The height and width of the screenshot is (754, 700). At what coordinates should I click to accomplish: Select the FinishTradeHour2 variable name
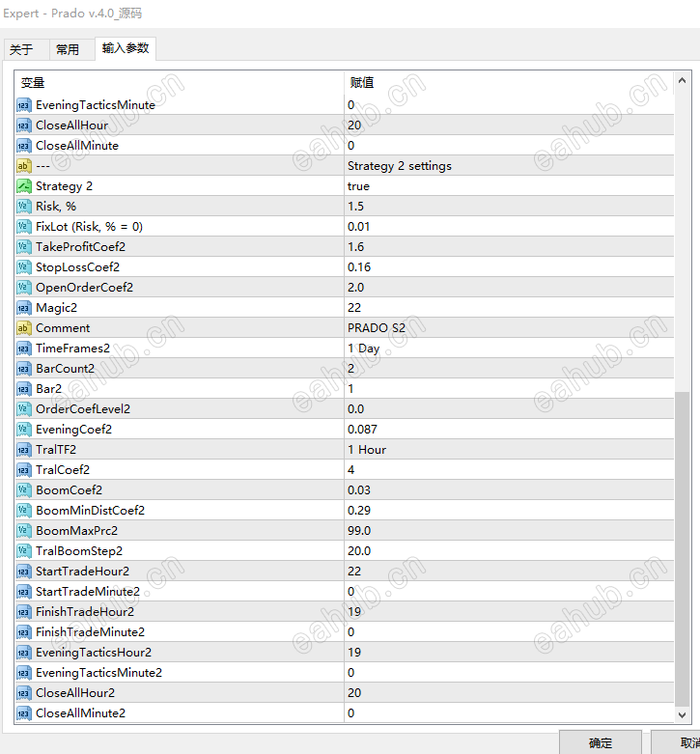[85, 612]
